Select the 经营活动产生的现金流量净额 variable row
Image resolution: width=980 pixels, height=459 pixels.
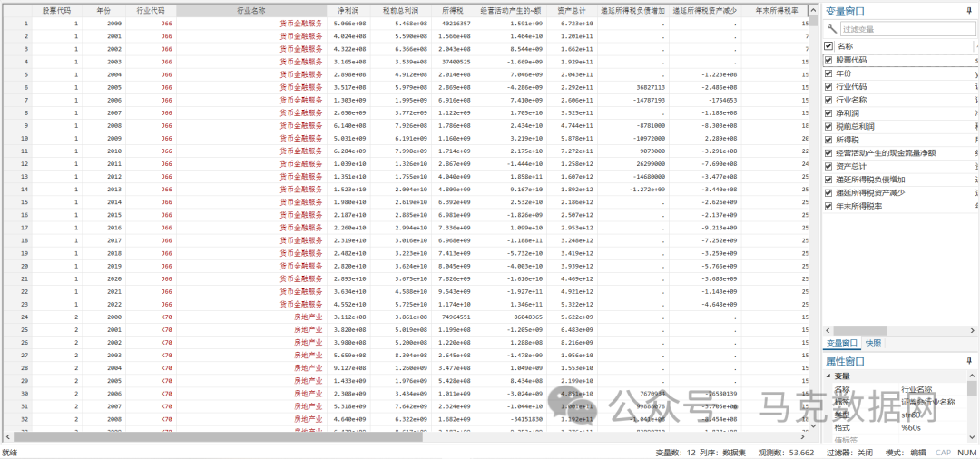901,152
